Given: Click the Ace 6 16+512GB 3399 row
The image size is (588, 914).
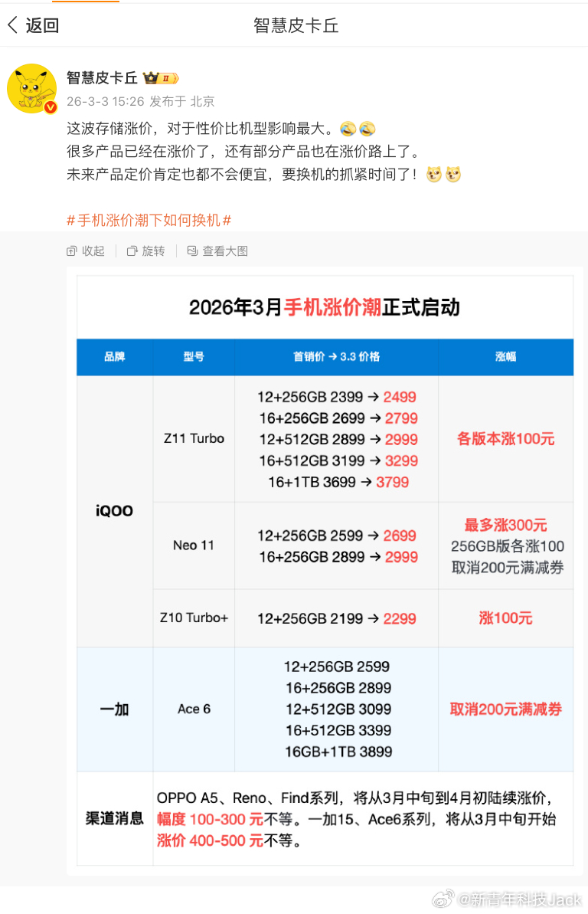Looking at the screenshot, I should pyautogui.click(x=338, y=730).
